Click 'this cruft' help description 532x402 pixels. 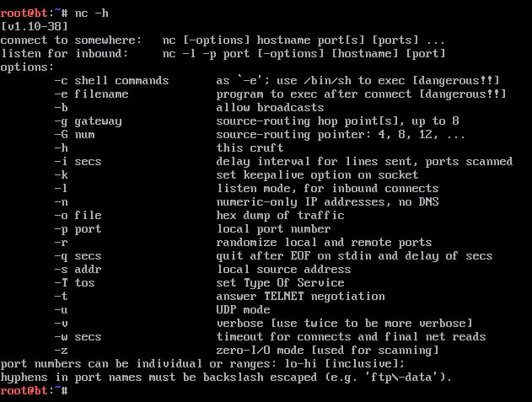coord(250,148)
